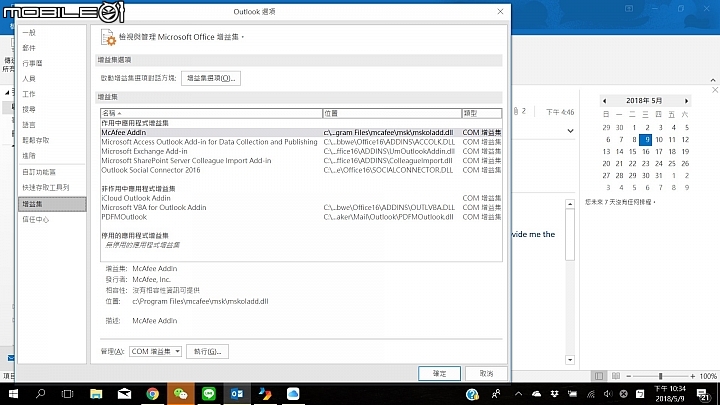Cancel the dialog with 取消
Viewport: 720px width, 405px height.
[486, 373]
